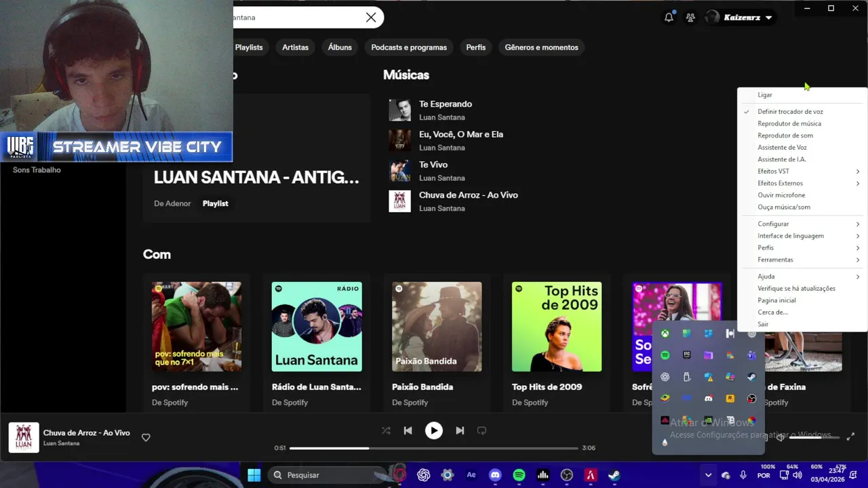This screenshot has width=868, height=488.
Task: Pause playback with play button
Action: point(434,430)
